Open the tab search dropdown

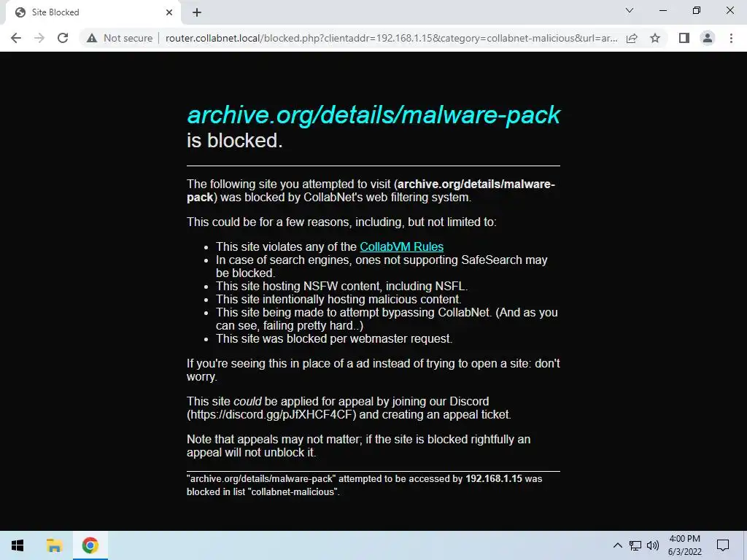[x=630, y=10]
